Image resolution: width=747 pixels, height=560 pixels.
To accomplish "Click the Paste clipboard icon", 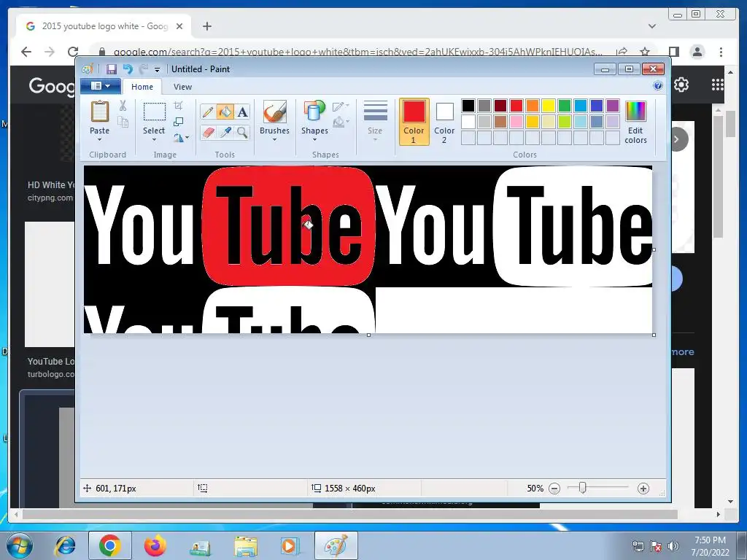I will coord(99,112).
